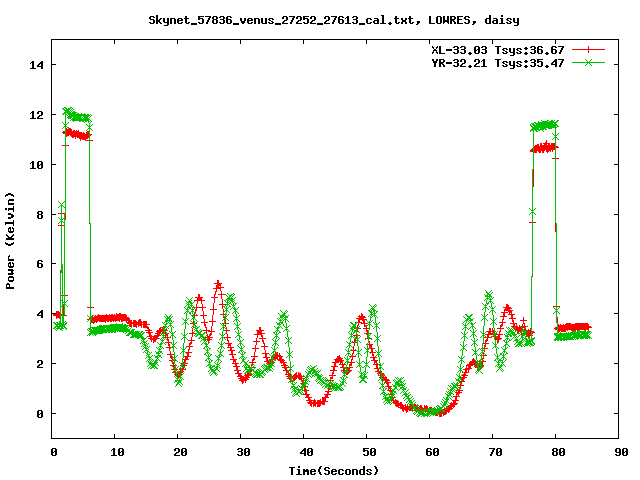Click y-axis tick label 4
The width and height of the screenshot is (640, 480).
click(40, 314)
